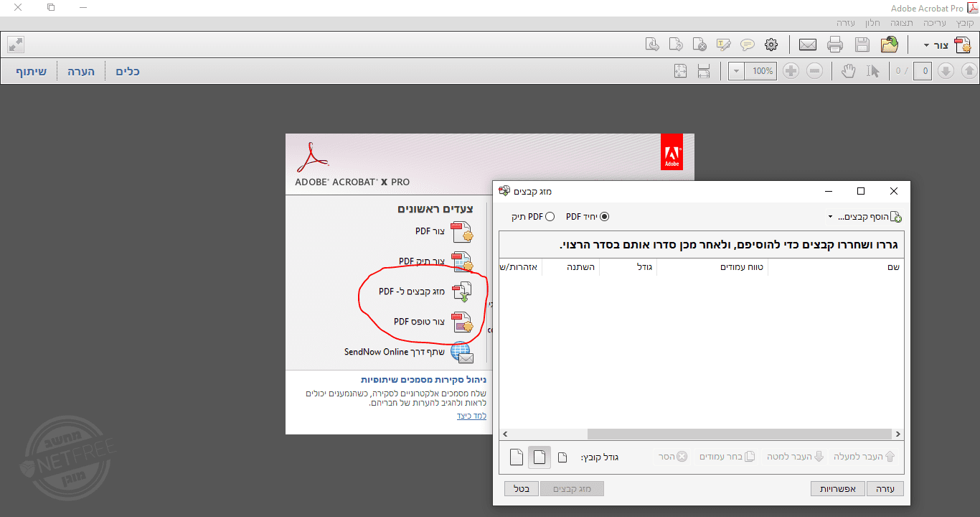Select the תיק PDF radio button
This screenshot has width=980, height=517.
coord(549,216)
